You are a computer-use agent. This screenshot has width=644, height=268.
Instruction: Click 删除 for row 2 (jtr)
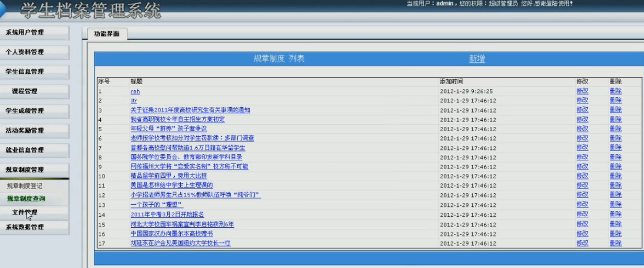615,101
